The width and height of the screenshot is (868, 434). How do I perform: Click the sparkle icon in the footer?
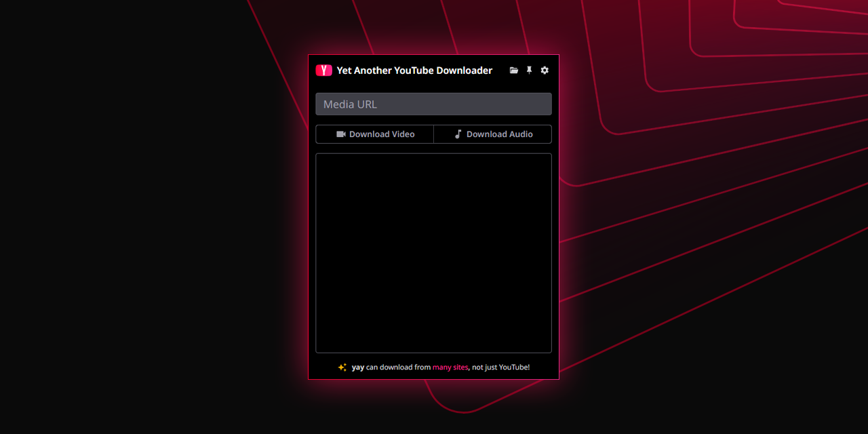pyautogui.click(x=342, y=367)
